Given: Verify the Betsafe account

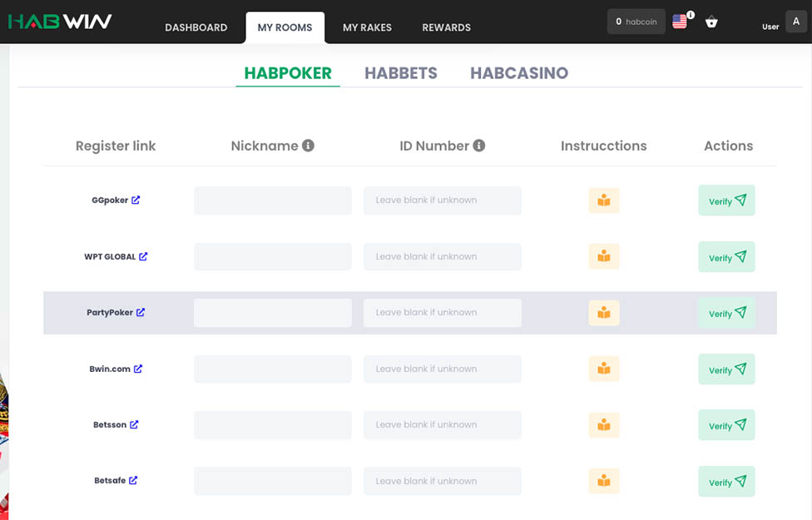Looking at the screenshot, I should click(726, 482).
